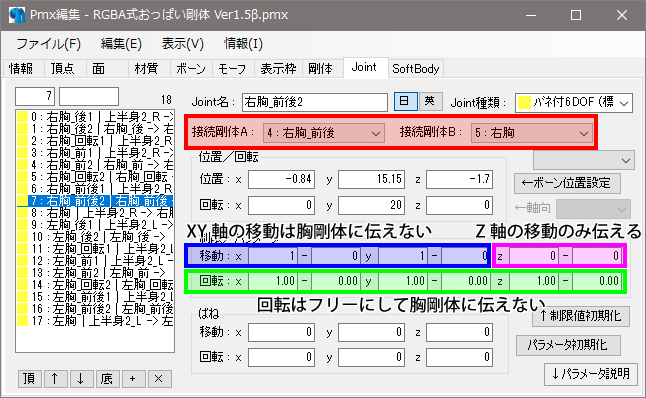646x398 pixels.
Task: Select joint 2: 右胸_回転1 in list
Action: [95, 140]
